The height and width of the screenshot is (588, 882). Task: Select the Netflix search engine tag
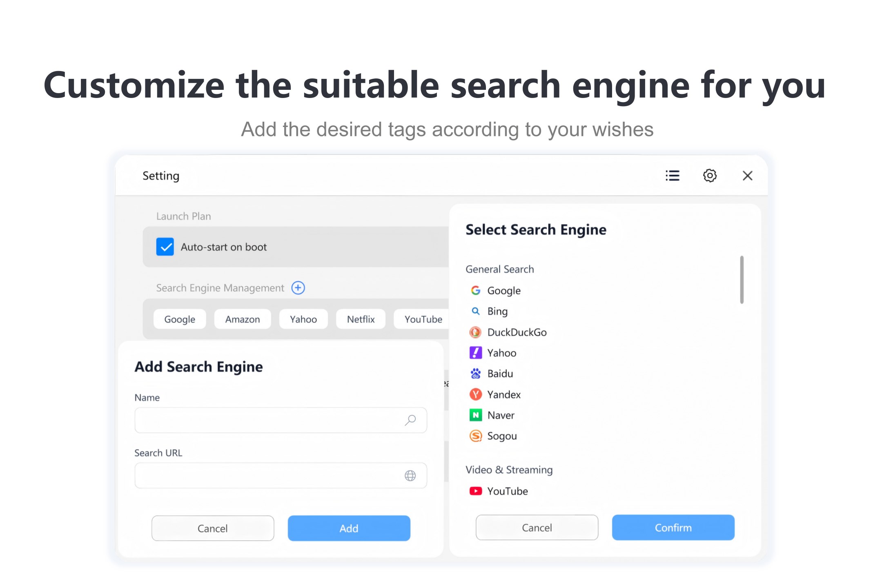coord(361,319)
